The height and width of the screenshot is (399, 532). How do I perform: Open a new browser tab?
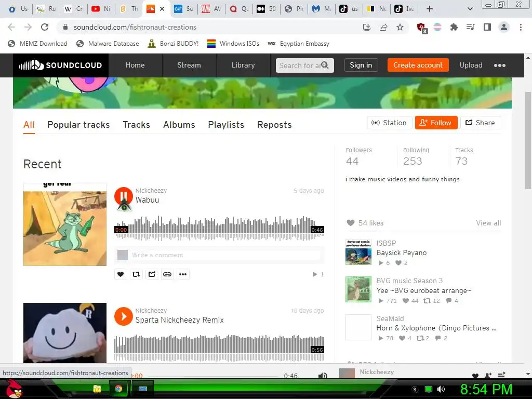[430, 9]
